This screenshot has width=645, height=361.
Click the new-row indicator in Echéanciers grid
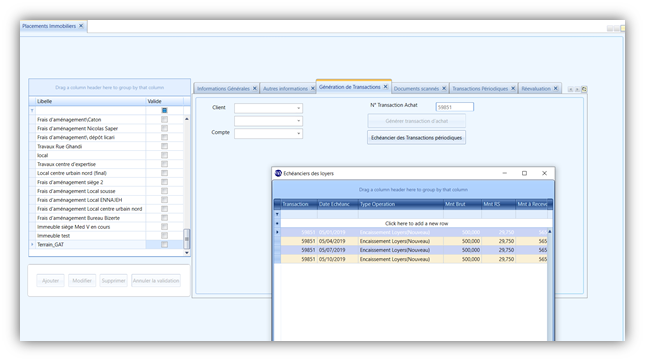coord(277,223)
